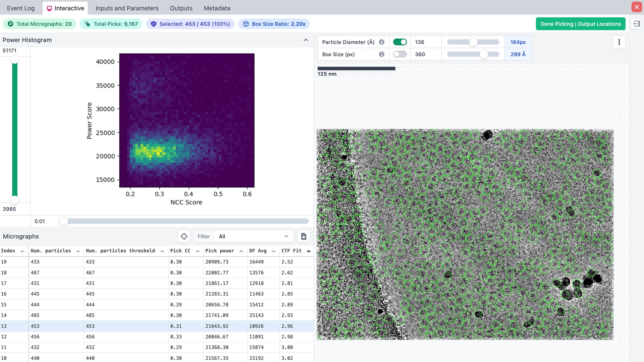
Task: Click the crosshair locate icon beside Filter
Action: tap(184, 236)
